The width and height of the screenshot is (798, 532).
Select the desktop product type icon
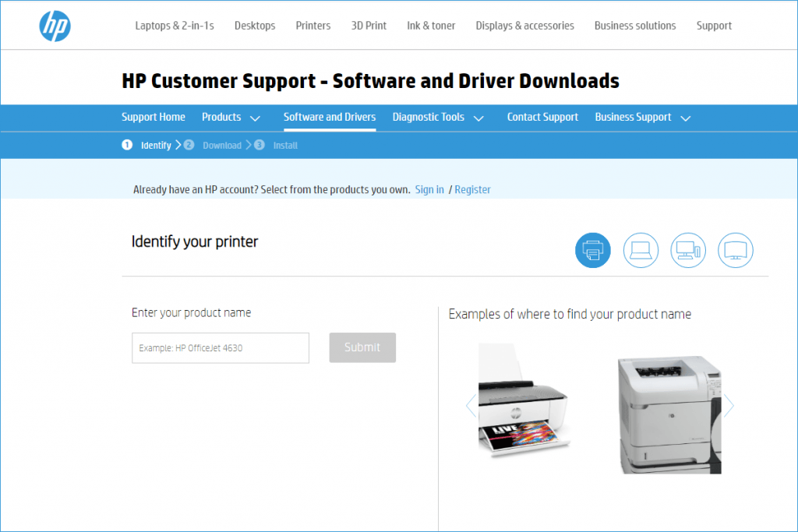(688, 250)
